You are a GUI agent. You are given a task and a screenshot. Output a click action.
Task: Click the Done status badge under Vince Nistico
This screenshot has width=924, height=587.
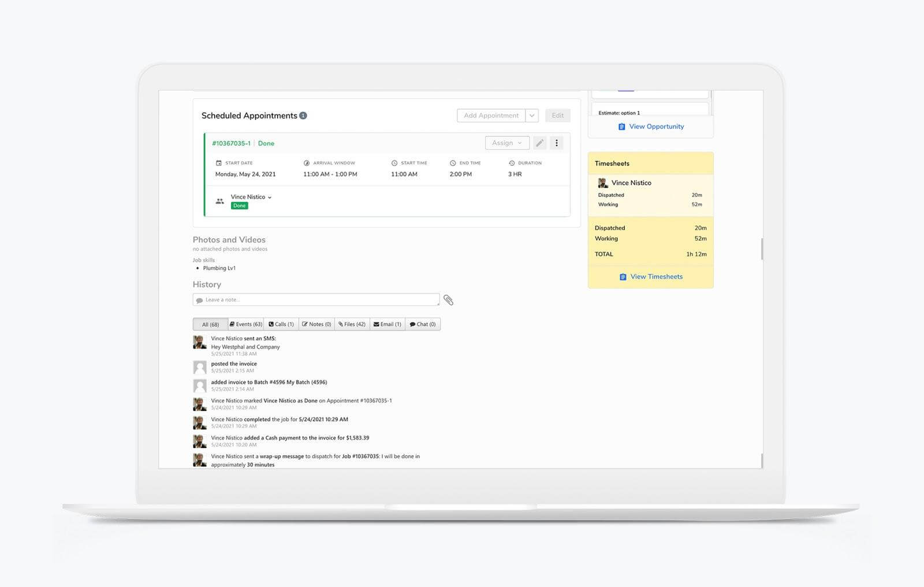click(240, 205)
